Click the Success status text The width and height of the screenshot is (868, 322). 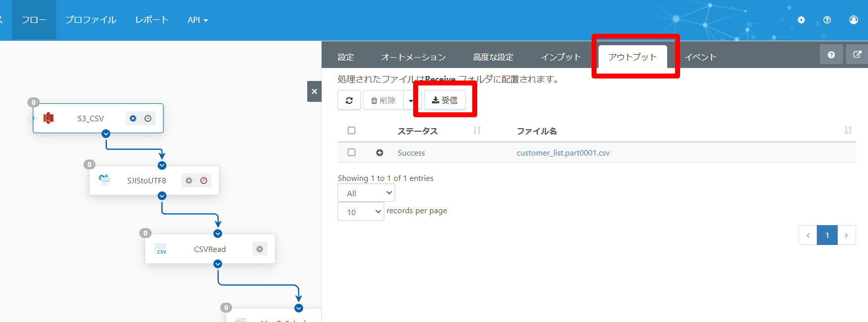click(x=411, y=153)
